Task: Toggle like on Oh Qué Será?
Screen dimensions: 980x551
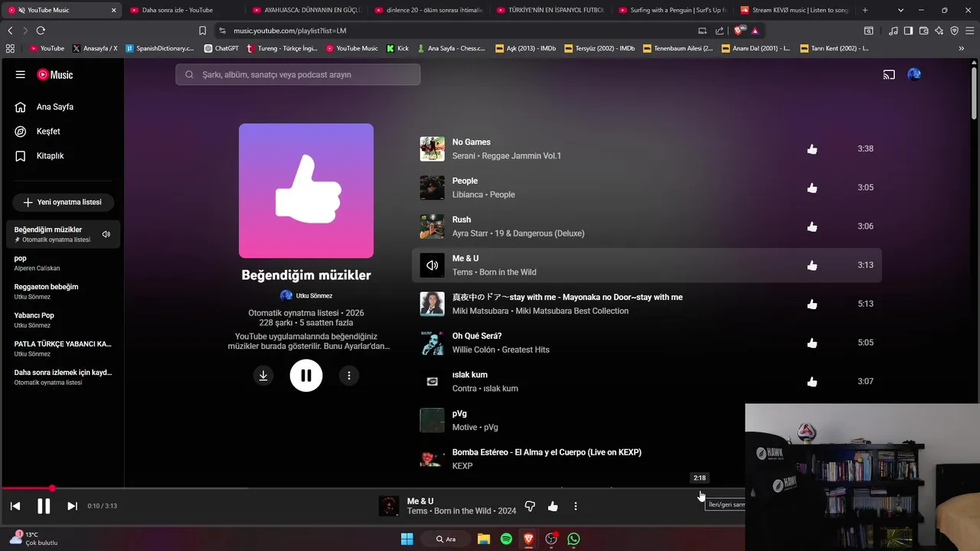Action: click(812, 343)
